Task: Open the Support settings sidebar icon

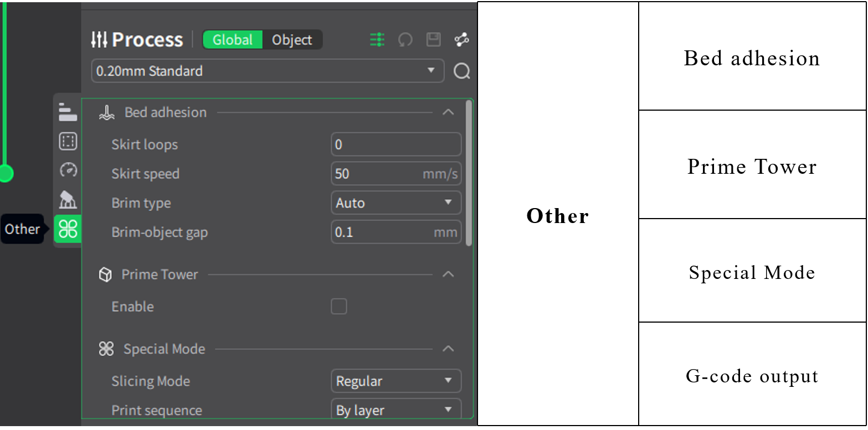Action: tap(68, 199)
